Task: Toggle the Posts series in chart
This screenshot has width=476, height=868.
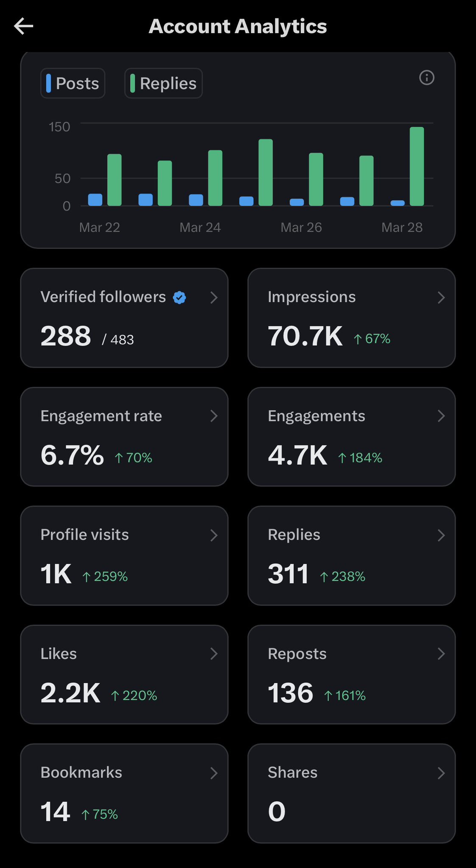Action: coord(73,83)
